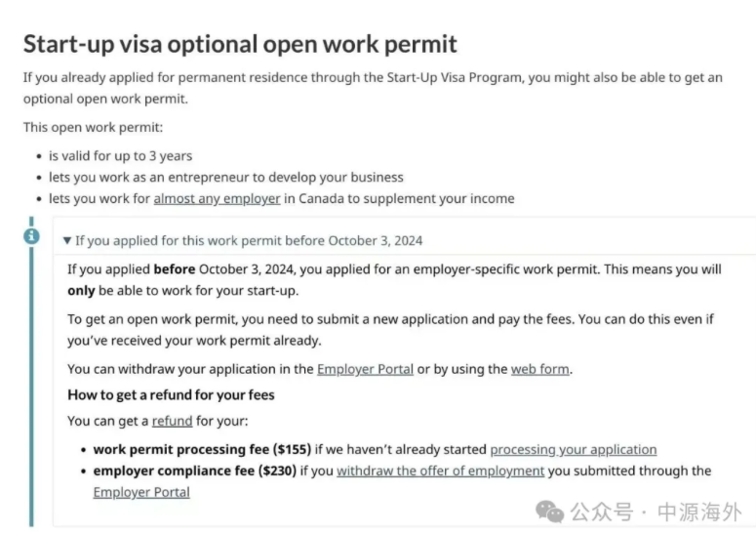Click the final 'Employer Portal' link in the last bullet
The height and width of the screenshot is (533, 756).
coord(141,492)
